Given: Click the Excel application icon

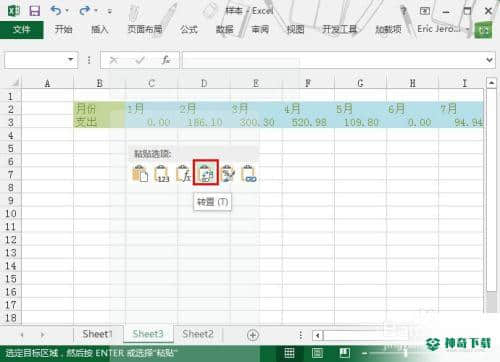Looking at the screenshot, I should pos(13,11).
